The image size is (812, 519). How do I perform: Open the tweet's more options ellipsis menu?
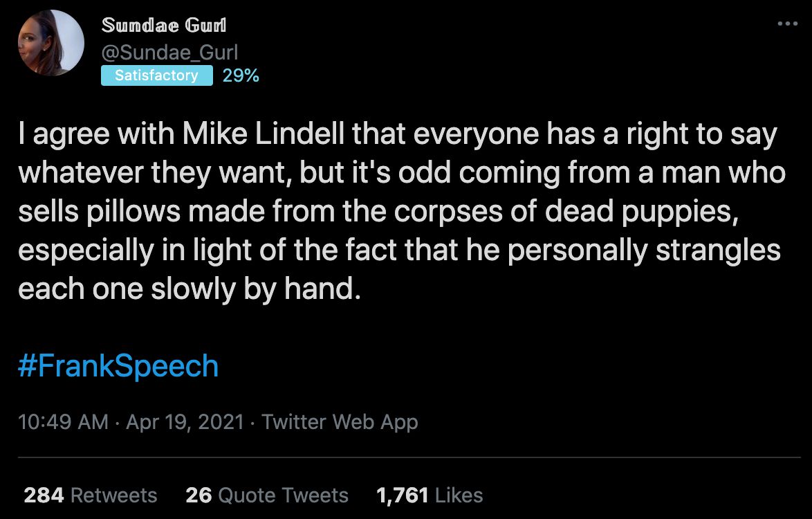pyautogui.click(x=787, y=23)
